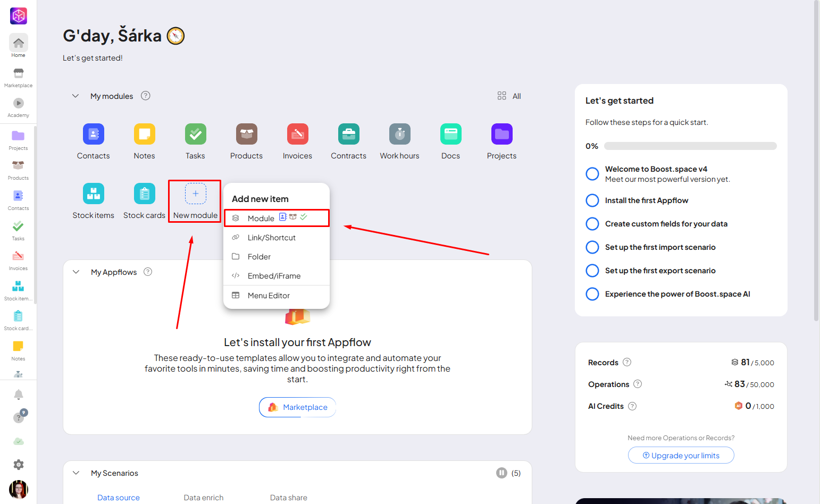Image resolution: width=820 pixels, height=504 pixels.
Task: Click Upgrade your limits button
Action: point(681,456)
